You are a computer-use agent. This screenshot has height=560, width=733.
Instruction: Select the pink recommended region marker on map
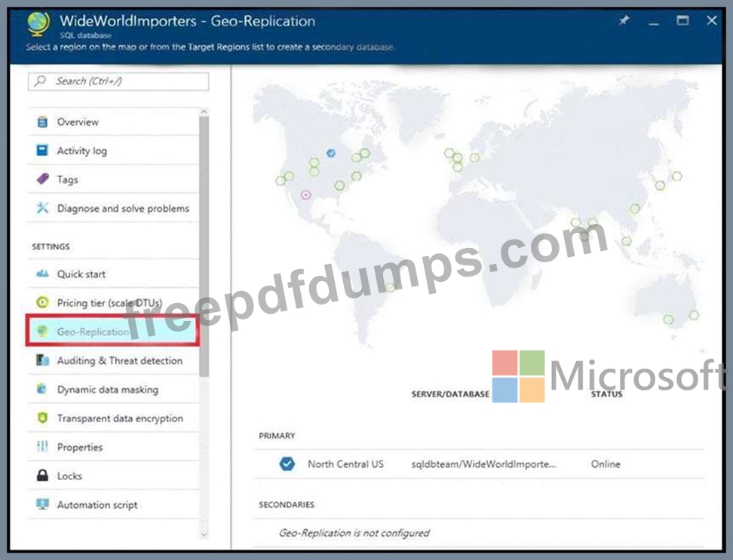(x=305, y=194)
